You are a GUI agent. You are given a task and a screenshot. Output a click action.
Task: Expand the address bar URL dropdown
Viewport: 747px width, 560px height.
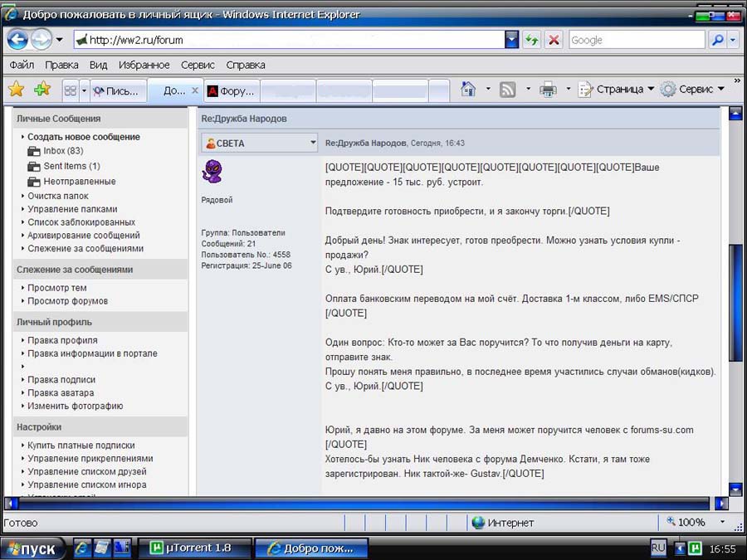coord(511,40)
